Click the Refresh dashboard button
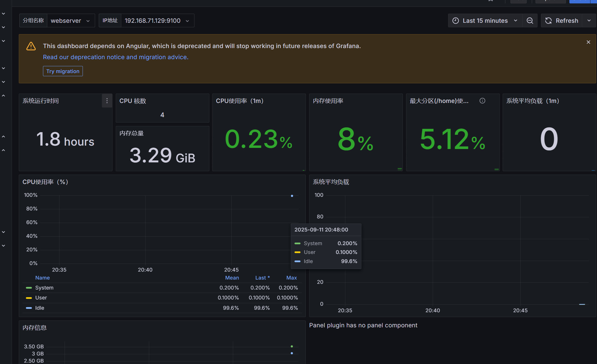Screen dimensions: 597x364 (562, 20)
